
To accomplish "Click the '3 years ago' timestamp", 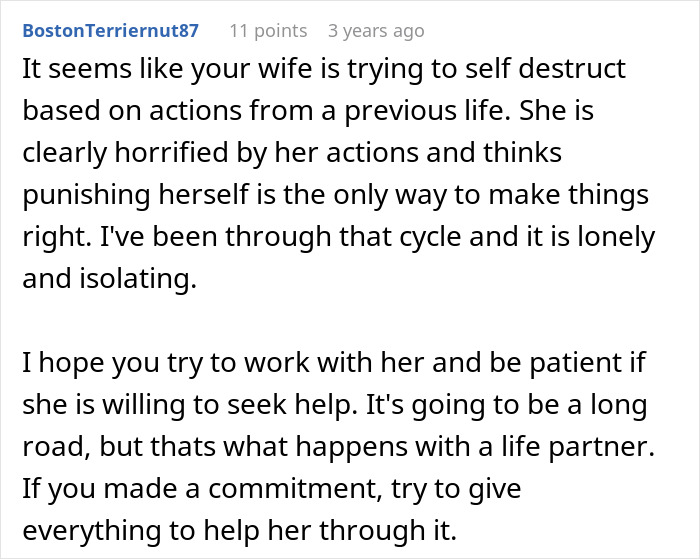I will tap(376, 30).
